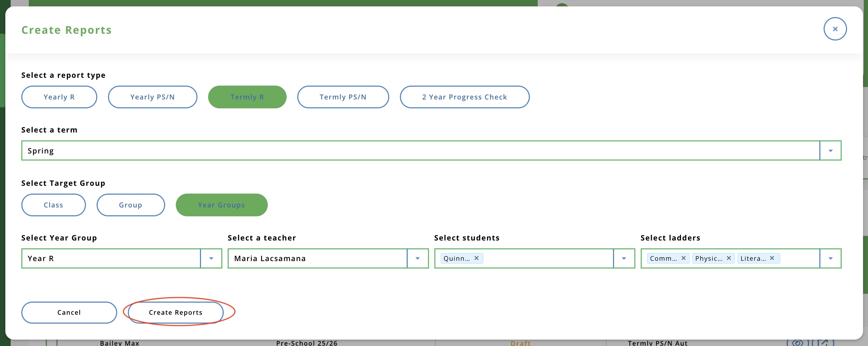Open the Year Group dropdown arrow
868x346 pixels.
coord(211,258)
